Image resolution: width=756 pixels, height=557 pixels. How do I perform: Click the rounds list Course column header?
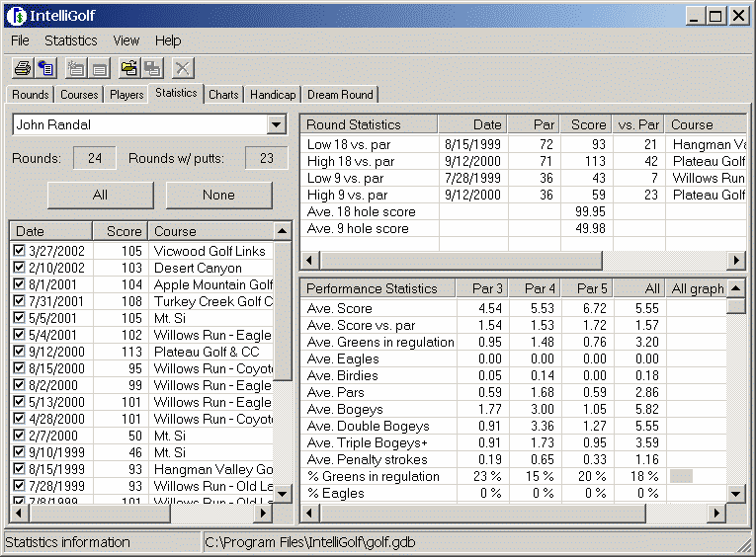click(210, 231)
